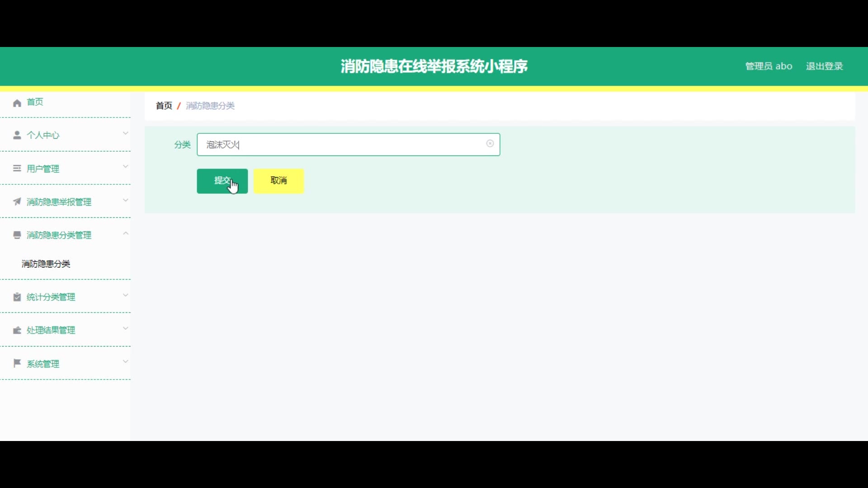Click the flag icon beside 系统管理
The image size is (868, 488).
(x=17, y=363)
